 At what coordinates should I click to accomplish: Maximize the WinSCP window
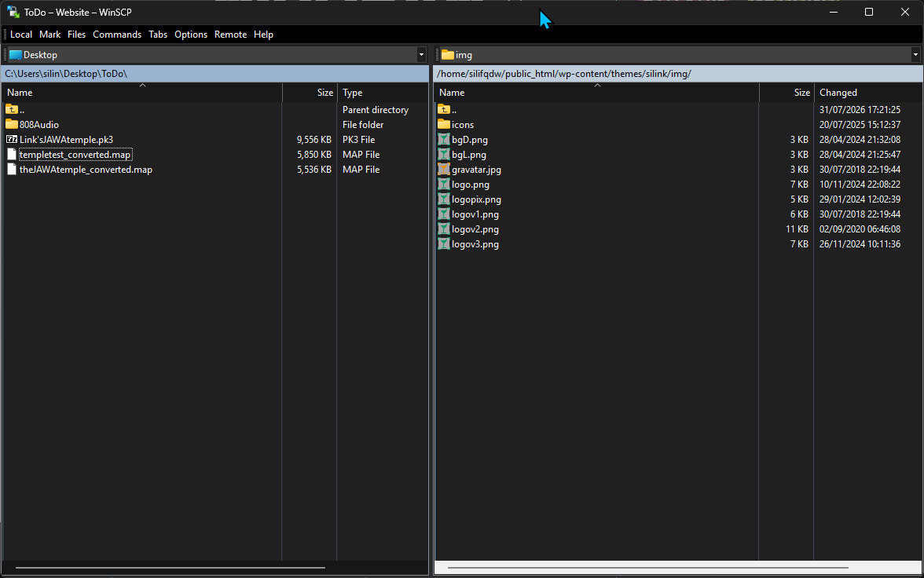[869, 12]
